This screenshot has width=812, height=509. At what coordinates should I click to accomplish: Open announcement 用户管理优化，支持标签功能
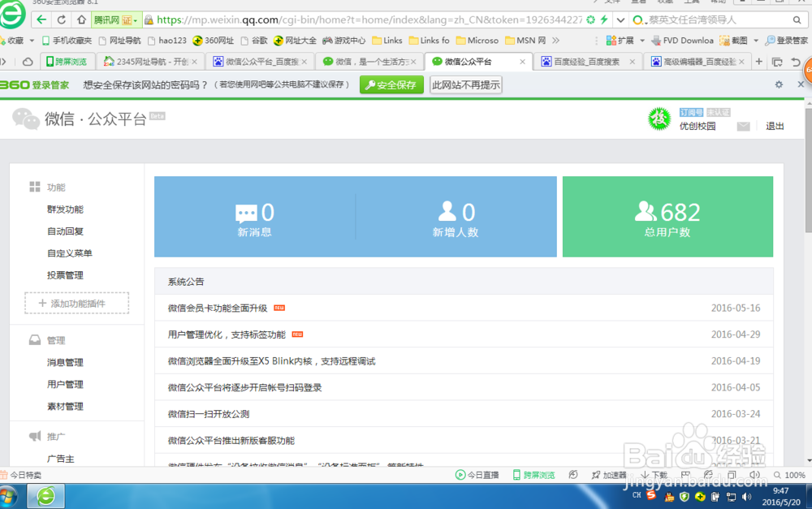coord(227,334)
